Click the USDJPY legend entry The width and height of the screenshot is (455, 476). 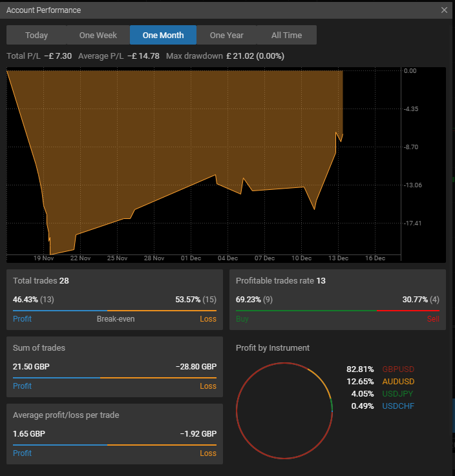397,394
